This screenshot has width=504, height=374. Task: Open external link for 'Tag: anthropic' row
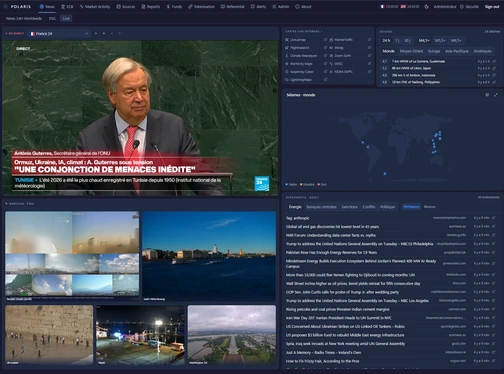[x=493, y=218]
